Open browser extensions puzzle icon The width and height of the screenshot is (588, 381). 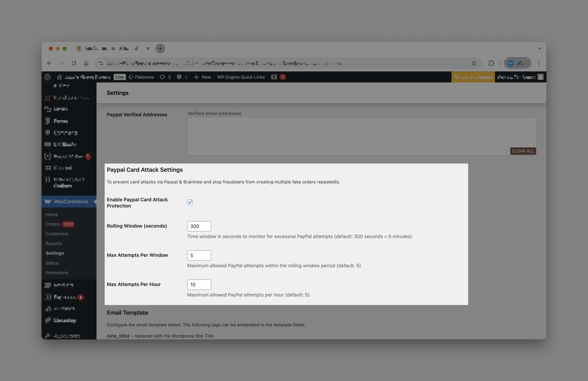[x=491, y=63]
